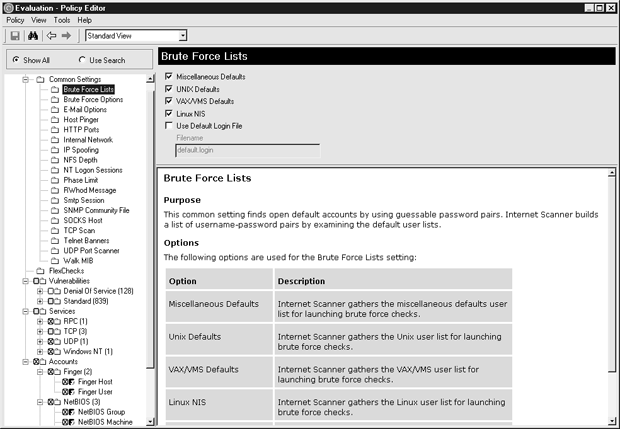The width and height of the screenshot is (620, 429).
Task: Enable Use Default Login File checkbox
Action: click(168, 126)
